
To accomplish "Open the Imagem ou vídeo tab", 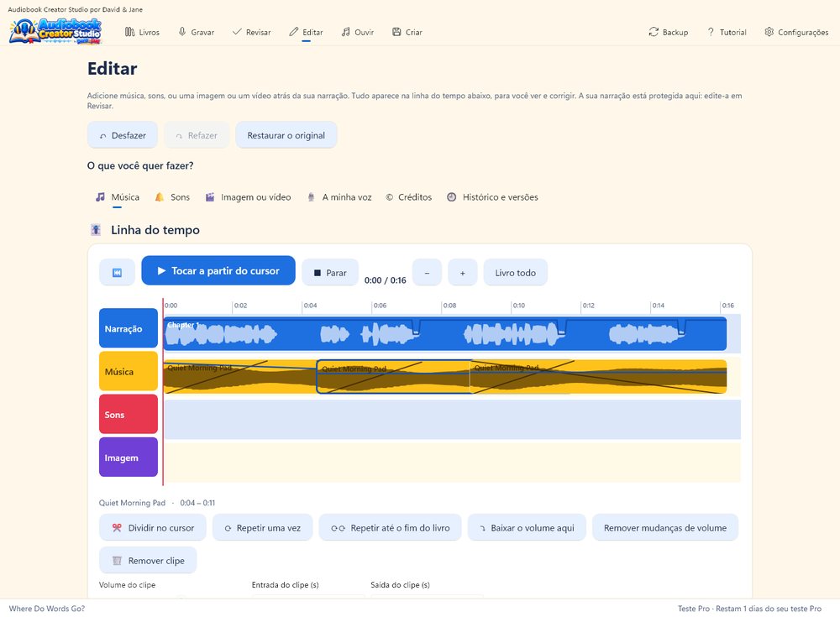I will (248, 197).
